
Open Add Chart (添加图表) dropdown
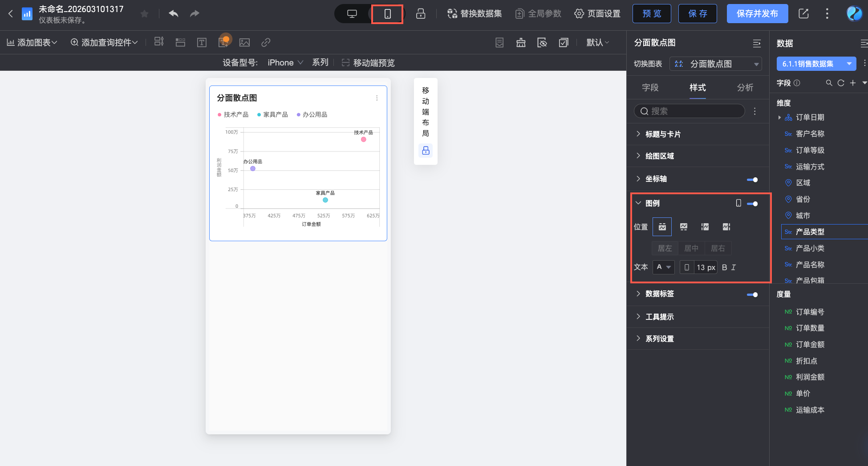click(x=32, y=42)
